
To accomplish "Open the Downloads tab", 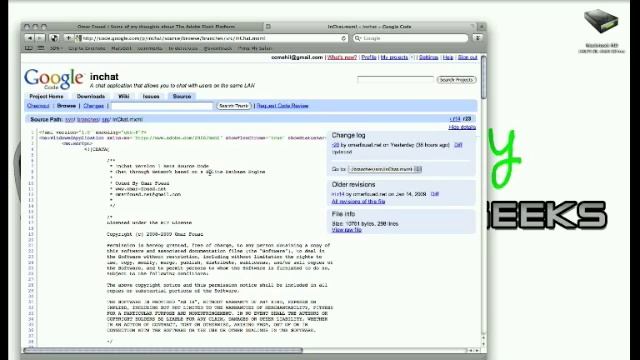I will (x=91, y=96).
